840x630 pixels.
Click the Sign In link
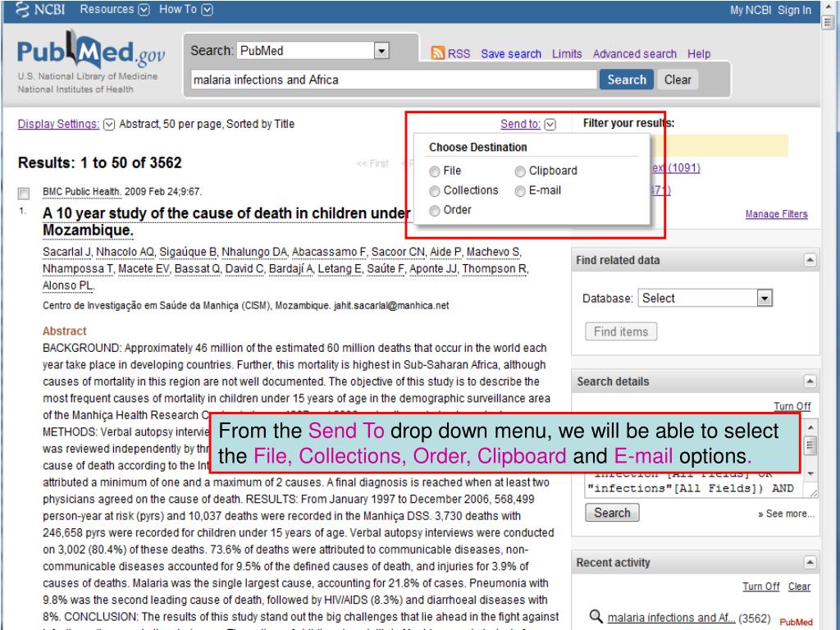point(794,10)
